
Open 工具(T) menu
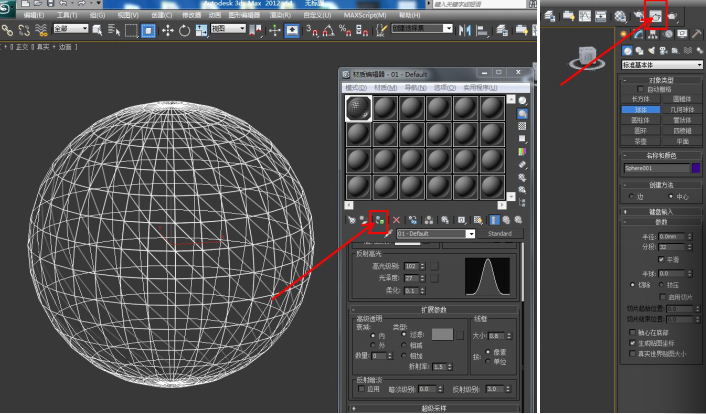(x=67, y=15)
